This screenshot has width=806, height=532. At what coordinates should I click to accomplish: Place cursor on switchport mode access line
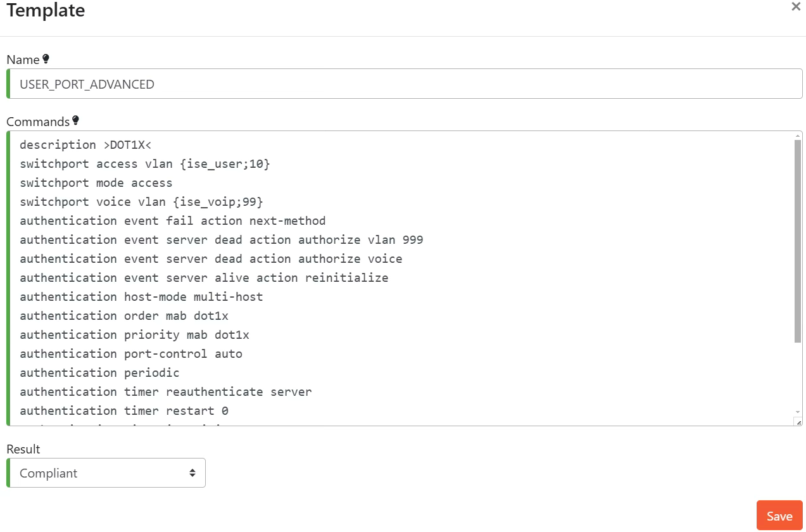point(96,183)
